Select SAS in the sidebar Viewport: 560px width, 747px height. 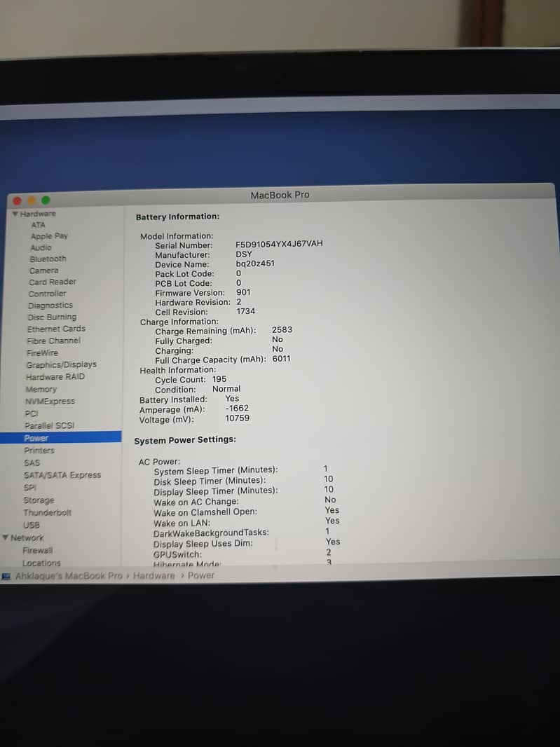pyautogui.click(x=32, y=462)
